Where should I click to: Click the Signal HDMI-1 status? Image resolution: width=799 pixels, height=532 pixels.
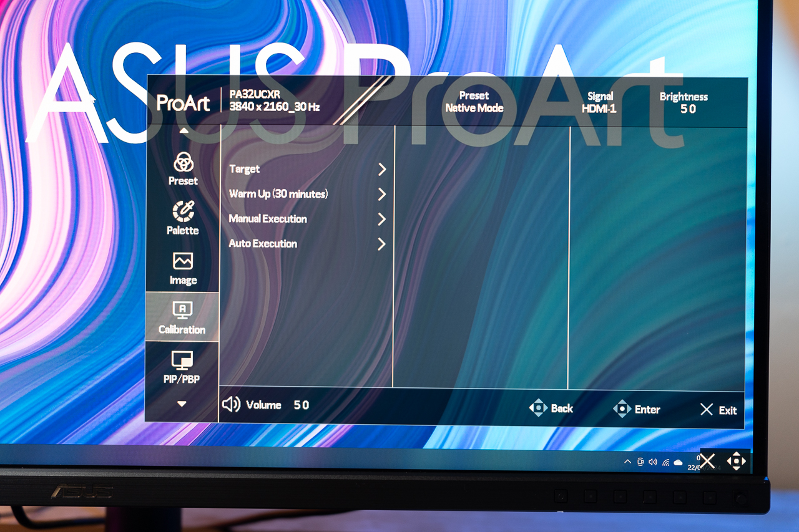[600, 102]
